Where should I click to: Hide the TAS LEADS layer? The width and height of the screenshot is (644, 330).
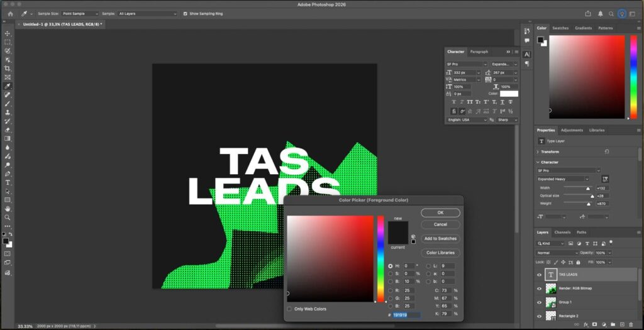(x=539, y=275)
